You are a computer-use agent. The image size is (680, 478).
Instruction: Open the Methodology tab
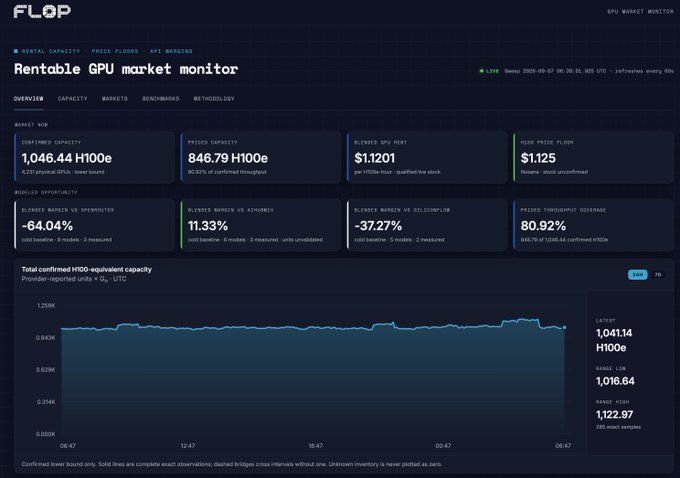(x=214, y=98)
